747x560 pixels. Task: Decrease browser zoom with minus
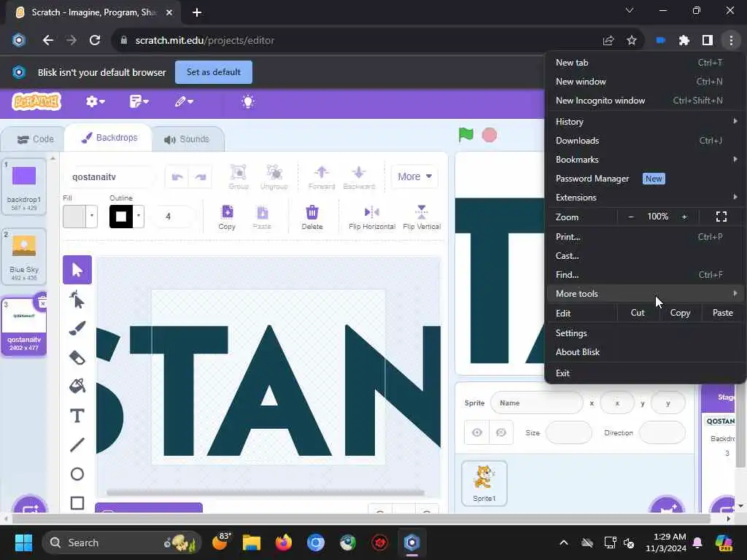tap(631, 217)
